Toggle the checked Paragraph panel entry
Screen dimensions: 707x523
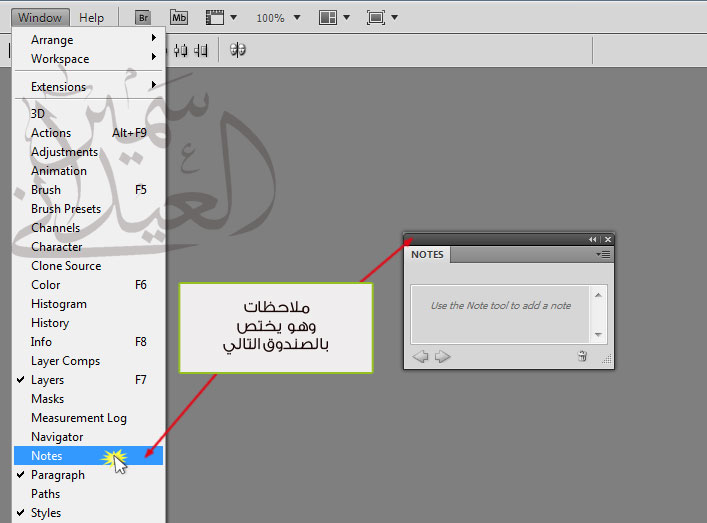57,475
